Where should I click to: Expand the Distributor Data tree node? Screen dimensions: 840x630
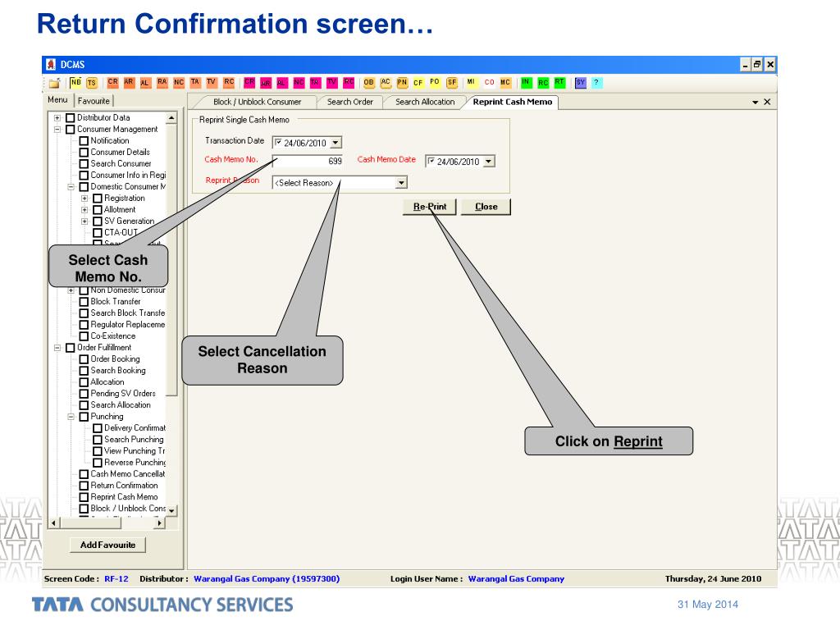pyautogui.click(x=57, y=118)
